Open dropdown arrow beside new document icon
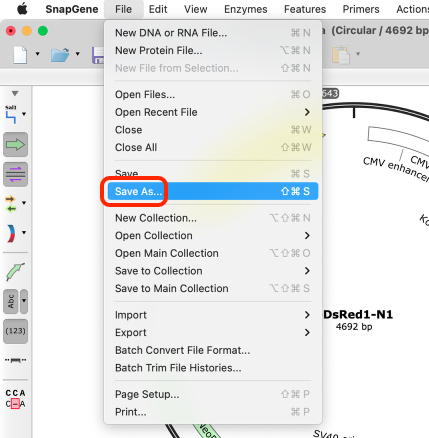429x438 pixels. click(x=37, y=54)
